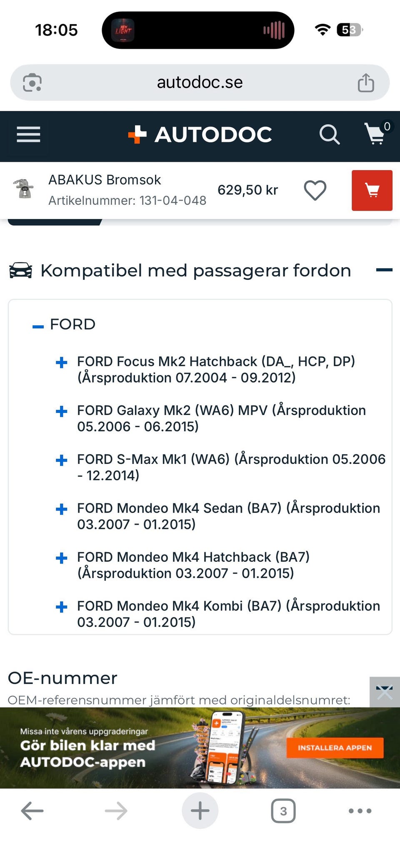
Task: Tap the autodoc.se address bar
Action: click(x=200, y=83)
